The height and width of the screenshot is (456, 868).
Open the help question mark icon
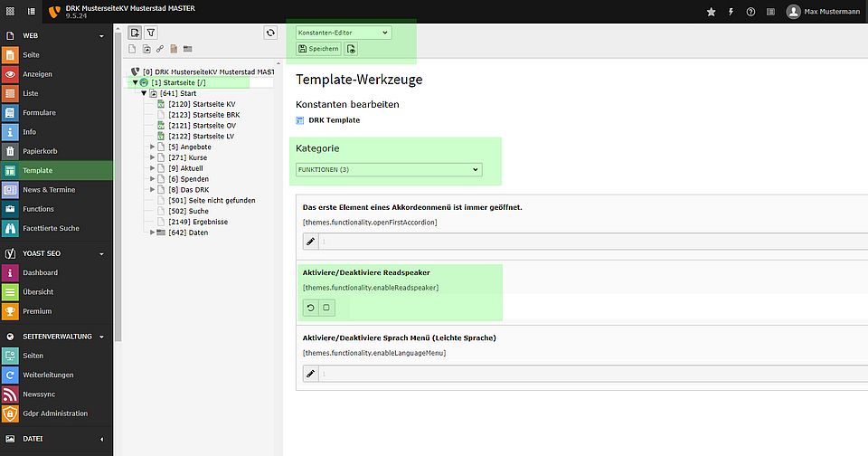tap(750, 12)
